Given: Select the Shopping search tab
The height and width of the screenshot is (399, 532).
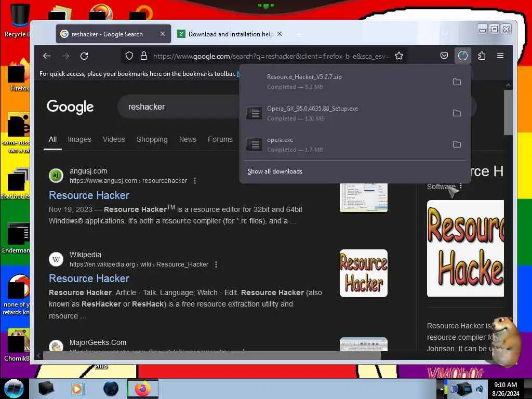Looking at the screenshot, I should pos(152,139).
